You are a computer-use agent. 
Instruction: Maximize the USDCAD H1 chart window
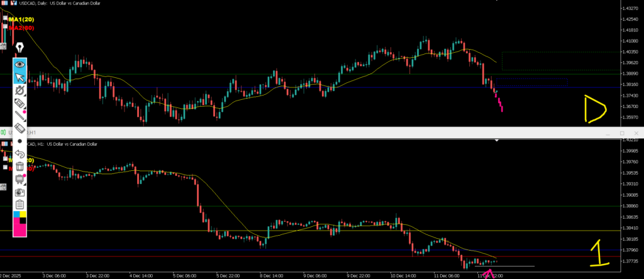(x=622, y=134)
